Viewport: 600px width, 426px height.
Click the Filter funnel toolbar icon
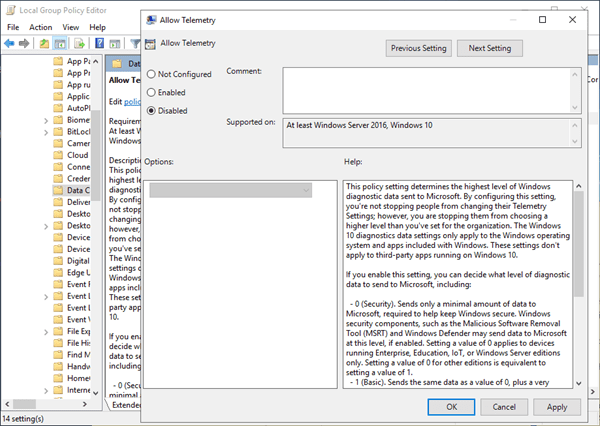(135, 44)
